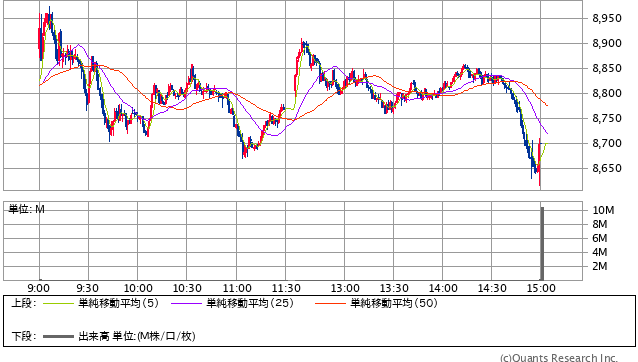Click the 8,950 price axis label
Image resolution: width=638 pixels, height=362 pixels.
(607, 18)
